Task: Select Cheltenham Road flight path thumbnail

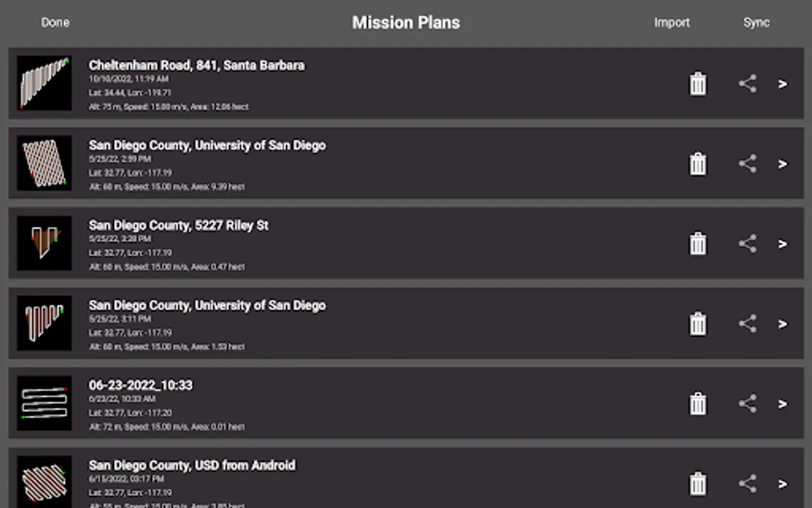Action: pyautogui.click(x=44, y=84)
